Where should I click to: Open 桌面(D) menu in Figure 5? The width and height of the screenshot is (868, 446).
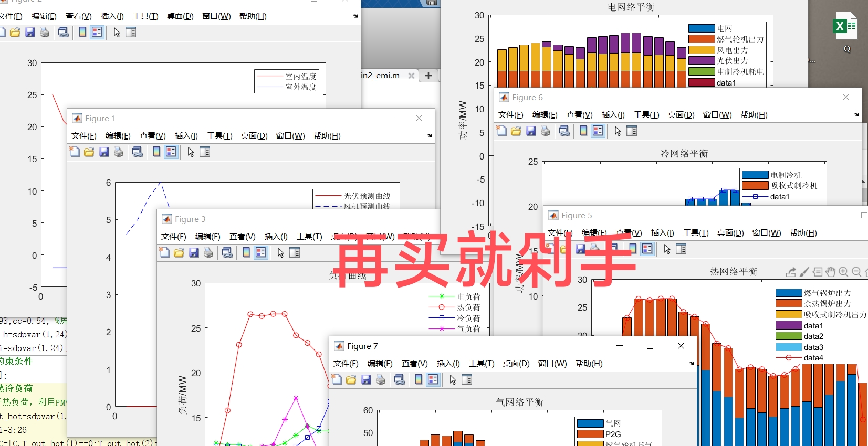730,233
